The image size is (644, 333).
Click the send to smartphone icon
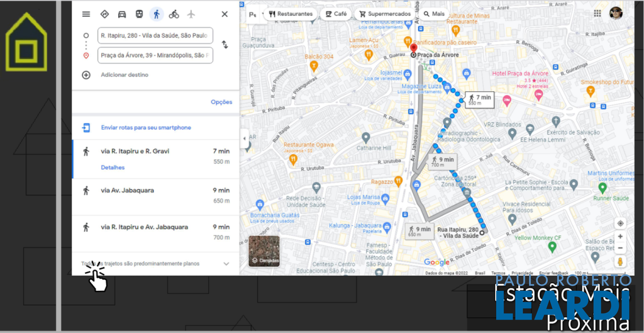point(86,127)
